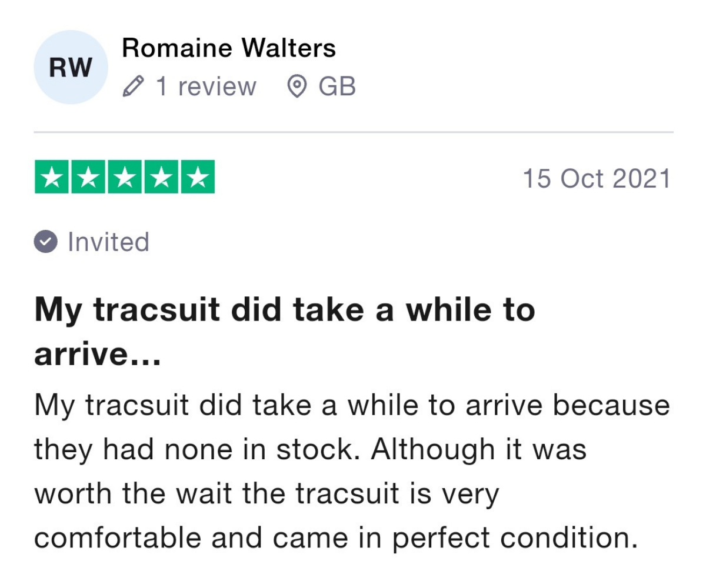
Task: Click the review body's first line
Action: [352, 407]
